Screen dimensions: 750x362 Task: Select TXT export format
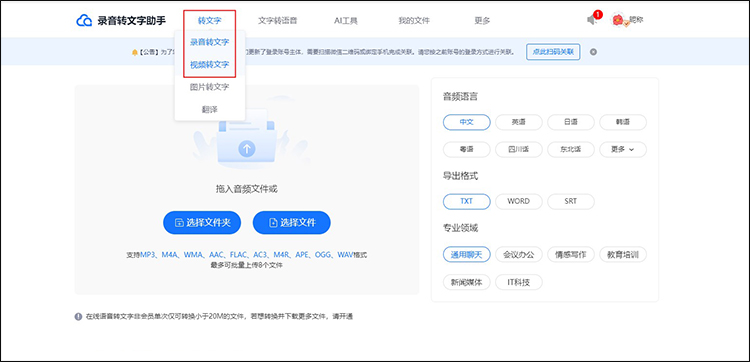pos(466,201)
